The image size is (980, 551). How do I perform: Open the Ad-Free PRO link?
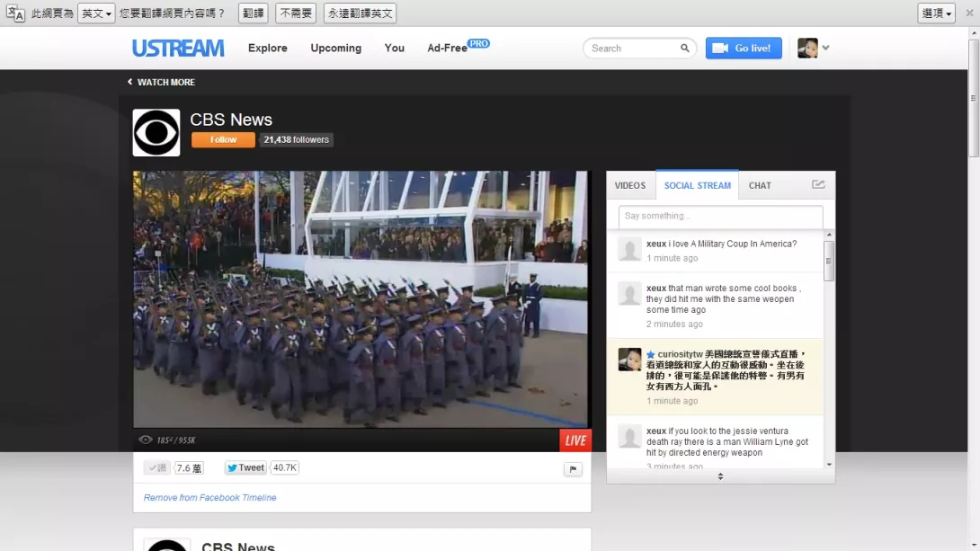(459, 47)
